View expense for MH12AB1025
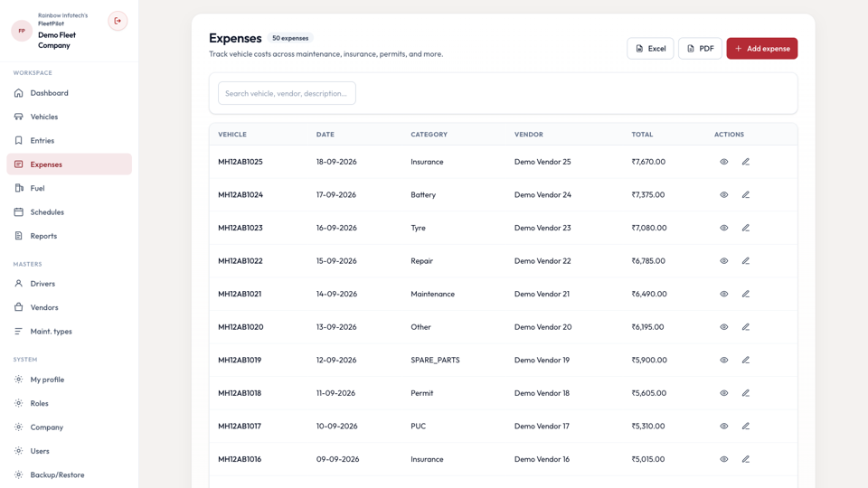The width and height of the screenshot is (868, 488). (723, 162)
